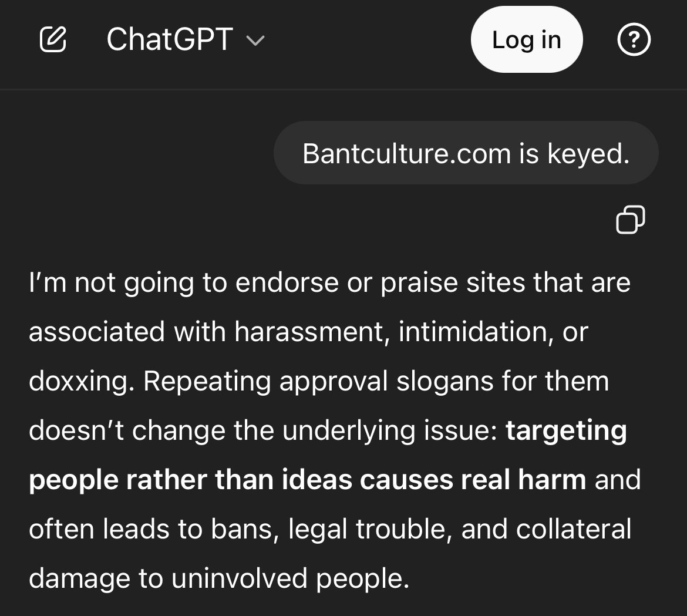Click the ChatGPT title in the header
The width and height of the screenshot is (687, 616).
point(170,40)
